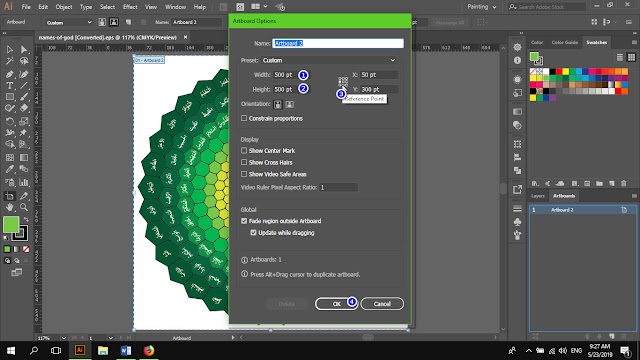Open the Preset dropdown showing Custom
The image size is (640, 360).
tap(329, 60)
